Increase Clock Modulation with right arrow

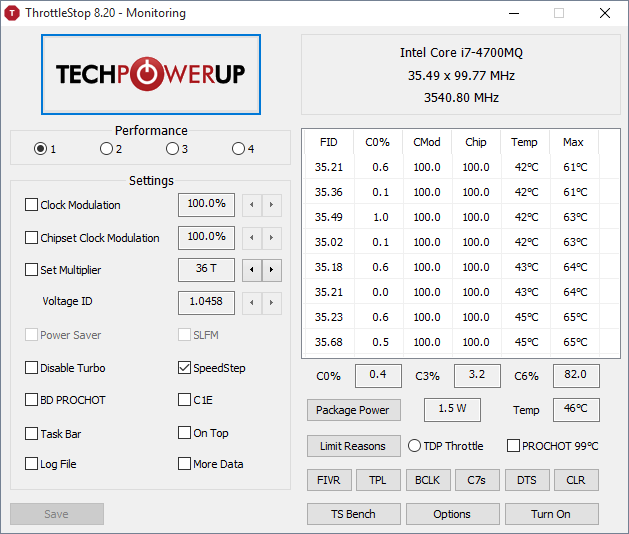[x=272, y=205]
